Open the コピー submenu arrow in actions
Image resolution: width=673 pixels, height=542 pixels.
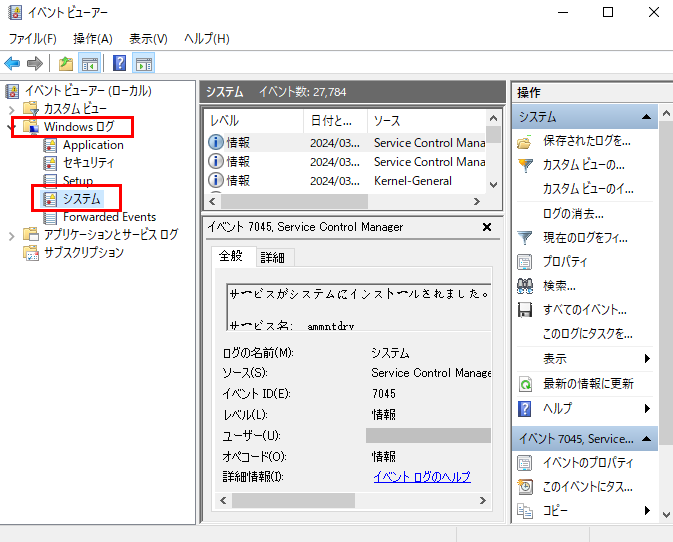[647, 511]
